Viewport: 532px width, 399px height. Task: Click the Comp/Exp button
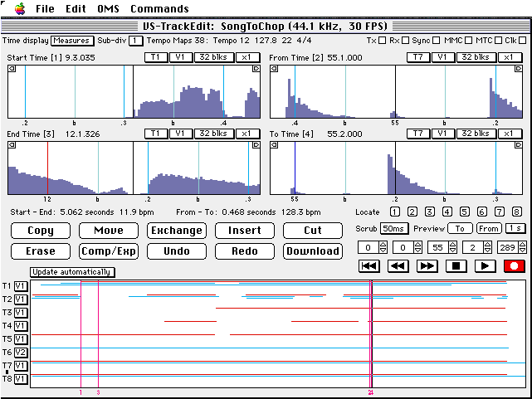[x=109, y=251]
